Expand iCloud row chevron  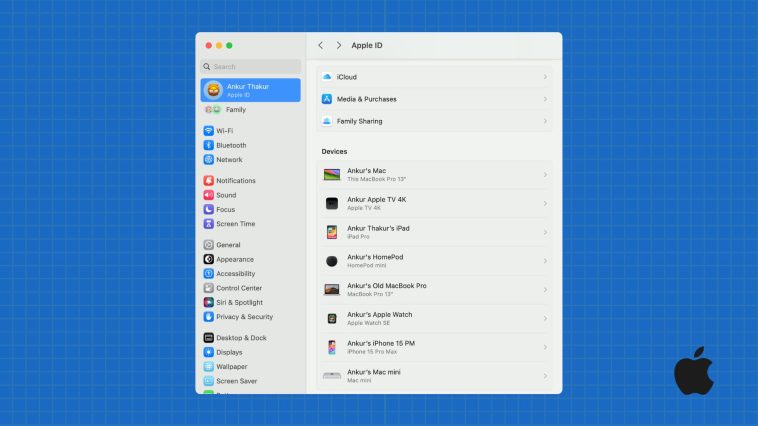pos(545,77)
